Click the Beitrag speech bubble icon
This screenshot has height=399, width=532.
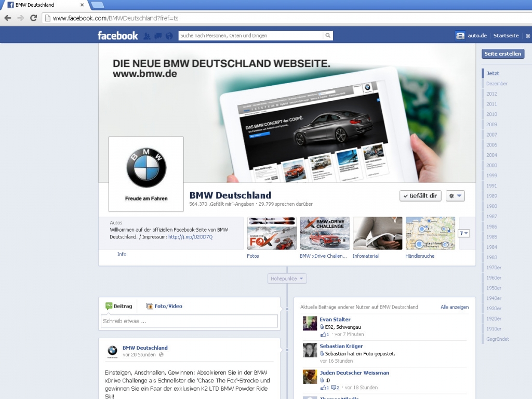(x=109, y=306)
